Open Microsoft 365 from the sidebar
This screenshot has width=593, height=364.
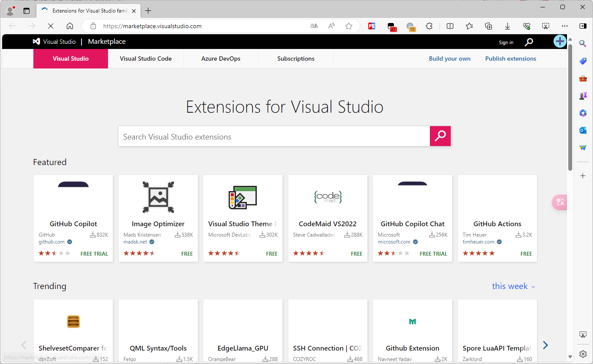pos(583,113)
